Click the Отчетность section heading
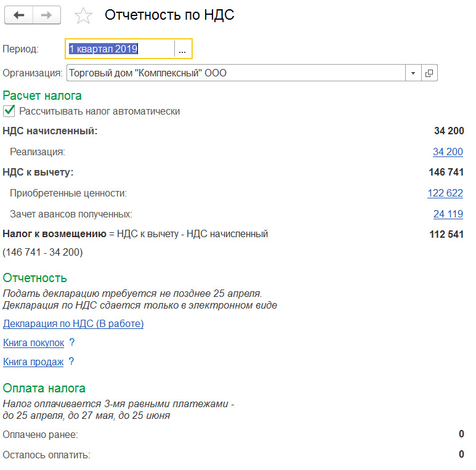Image resolution: width=476 pixels, height=470 pixels. click(x=35, y=278)
